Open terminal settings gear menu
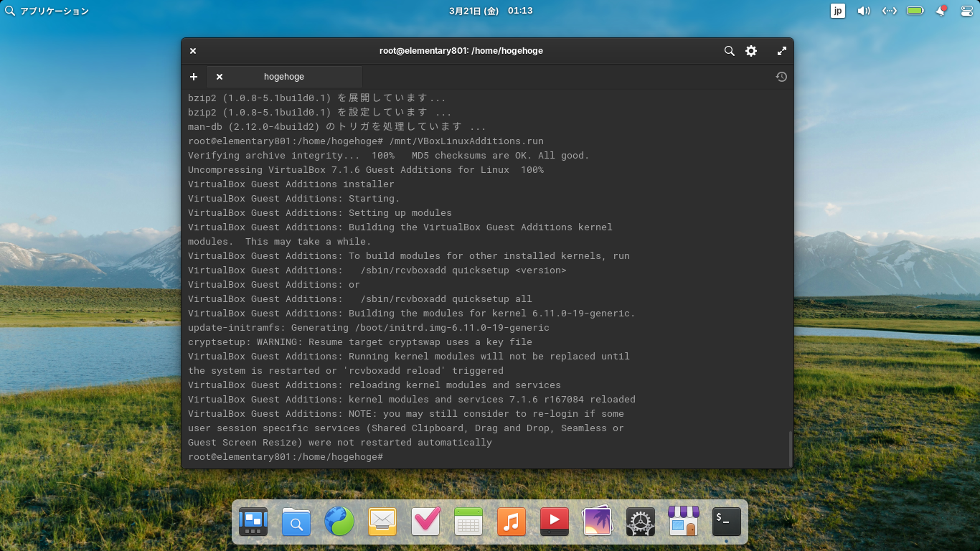 751,51
